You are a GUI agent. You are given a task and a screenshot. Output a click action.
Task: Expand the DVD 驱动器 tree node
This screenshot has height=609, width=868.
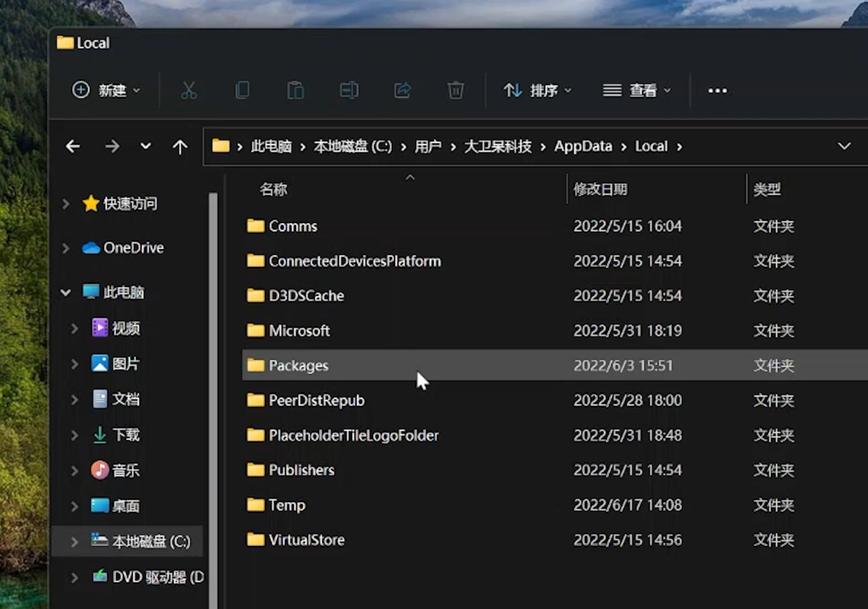point(74,577)
